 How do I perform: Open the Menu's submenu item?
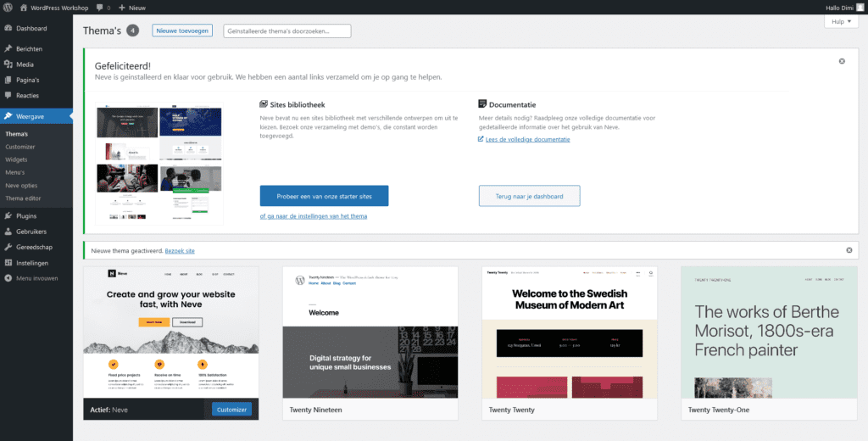(15, 172)
